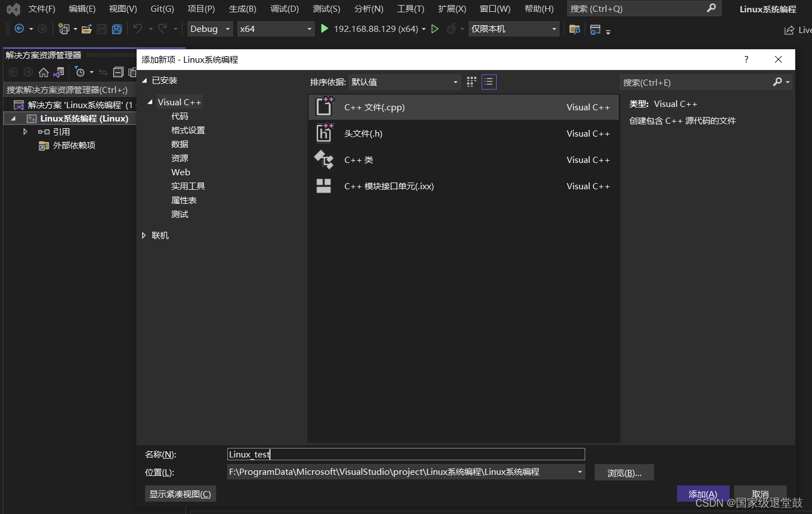Open the 调试(D) menu
812x514 pixels.
[x=284, y=9]
